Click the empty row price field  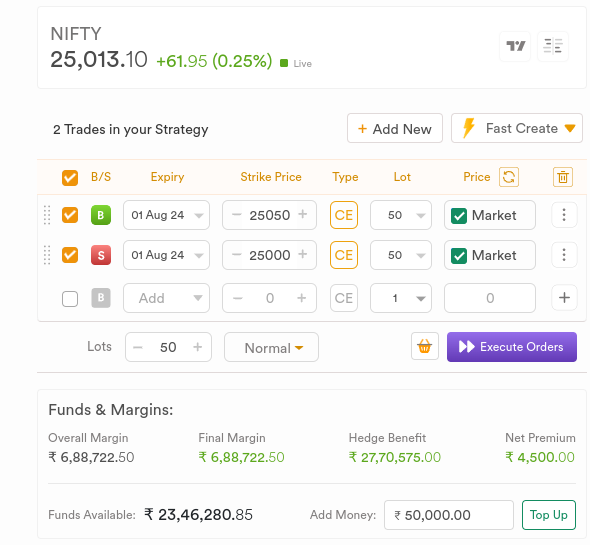[x=490, y=298]
